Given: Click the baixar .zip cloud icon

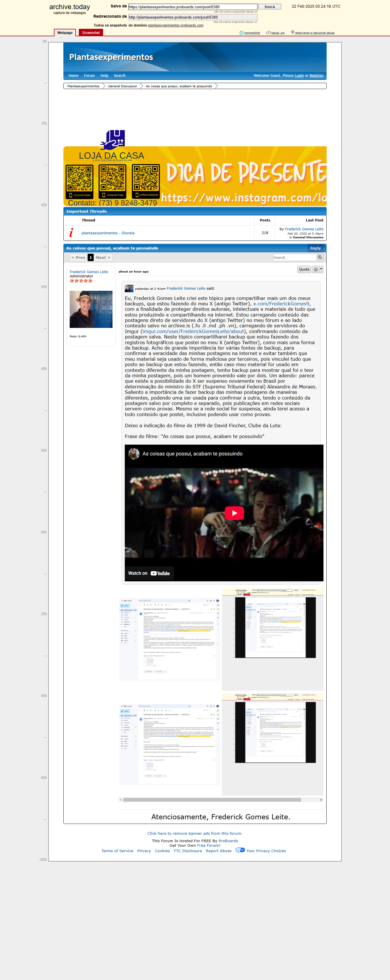Looking at the screenshot, I should pos(268,33).
